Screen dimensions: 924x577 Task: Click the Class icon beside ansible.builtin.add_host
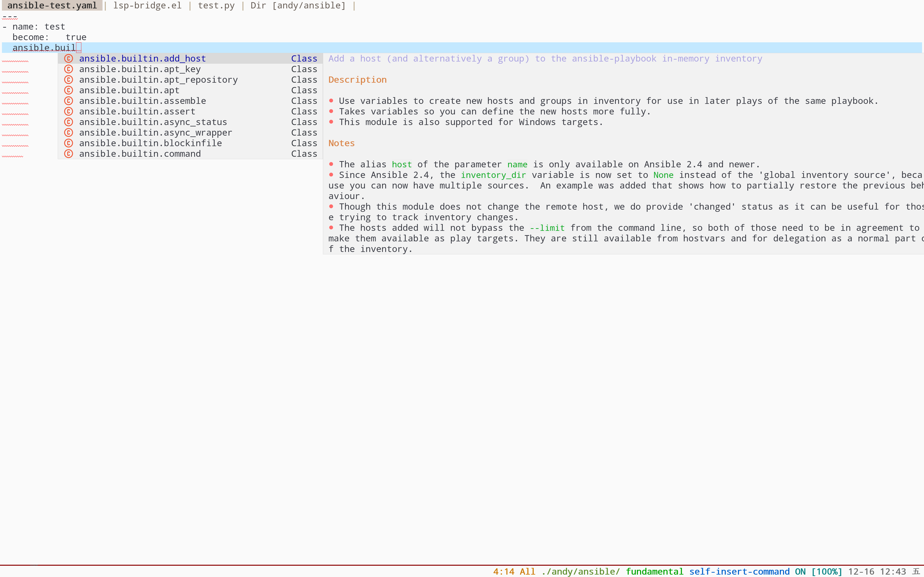click(x=69, y=58)
